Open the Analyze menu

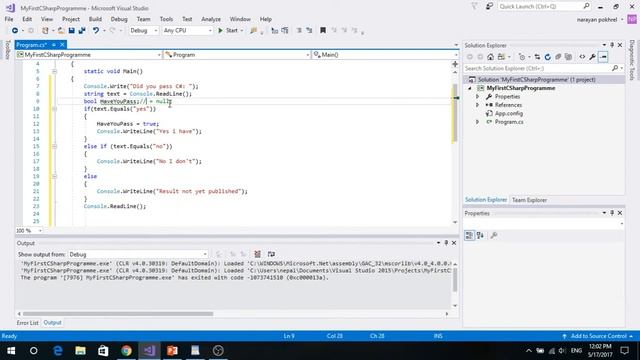click(211, 19)
